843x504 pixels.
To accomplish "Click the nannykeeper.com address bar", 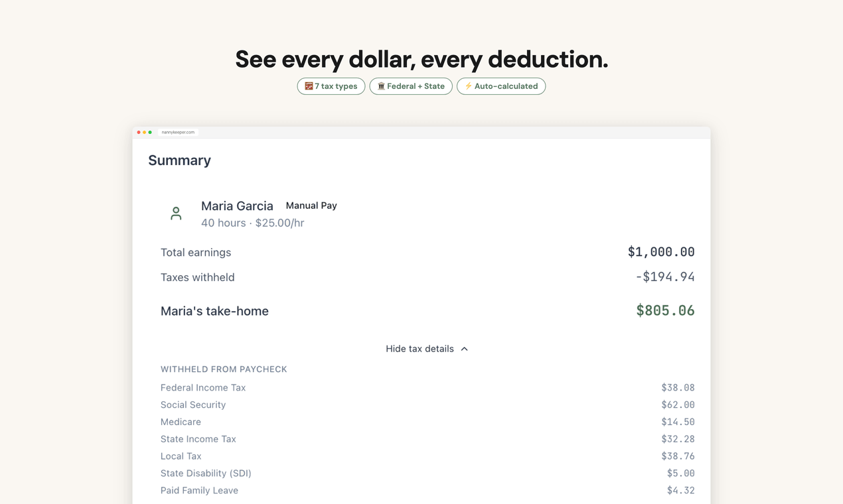I will [178, 132].
